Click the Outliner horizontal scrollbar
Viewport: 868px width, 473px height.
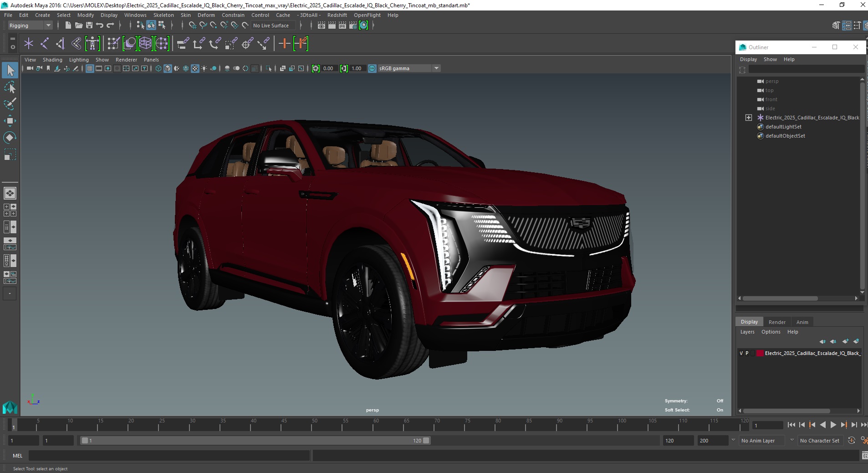(x=780, y=298)
